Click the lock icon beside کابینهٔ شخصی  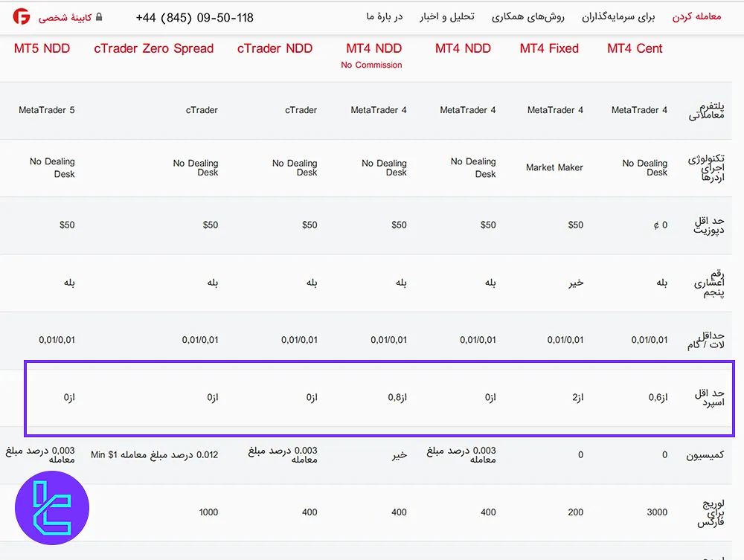[x=100, y=17]
